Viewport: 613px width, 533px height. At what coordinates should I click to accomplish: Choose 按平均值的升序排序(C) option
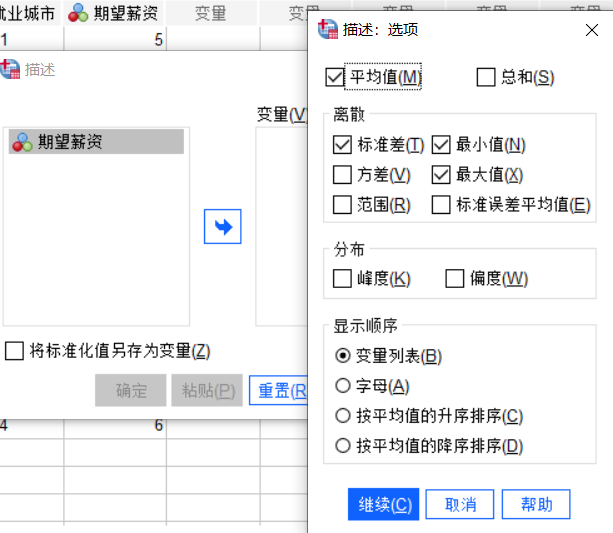343,416
